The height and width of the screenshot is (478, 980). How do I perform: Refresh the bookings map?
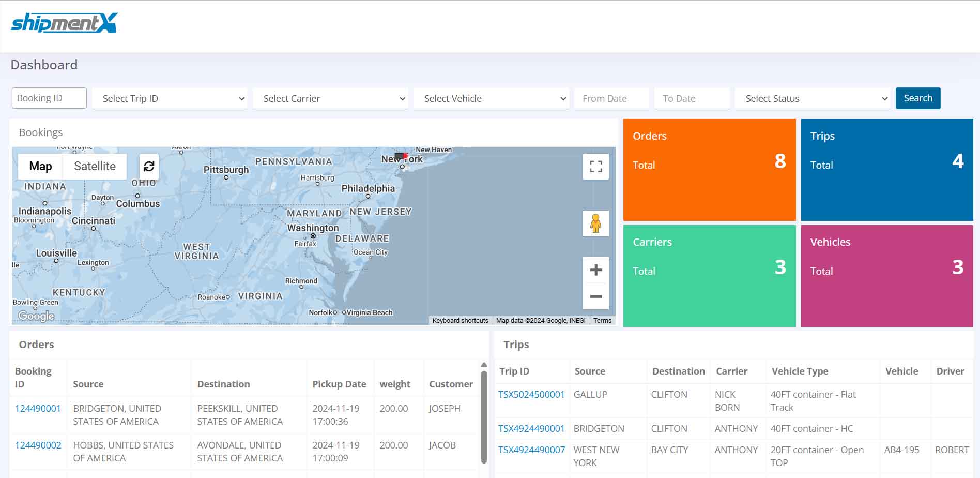(149, 166)
